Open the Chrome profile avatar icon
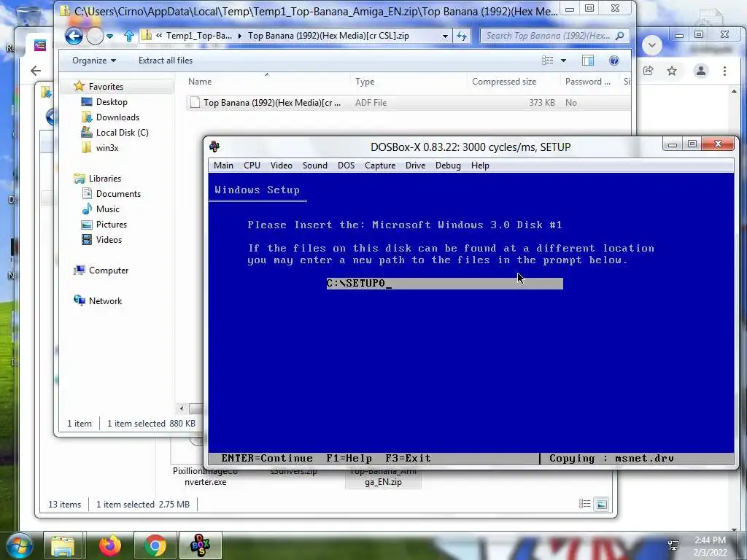Screen dimensions: 747x560 tap(701, 71)
